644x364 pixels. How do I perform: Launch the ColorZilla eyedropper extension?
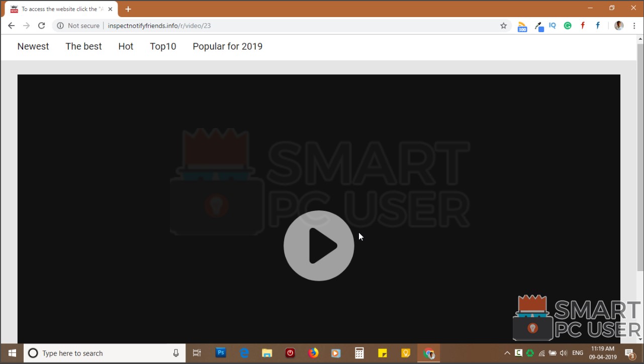[x=538, y=25]
